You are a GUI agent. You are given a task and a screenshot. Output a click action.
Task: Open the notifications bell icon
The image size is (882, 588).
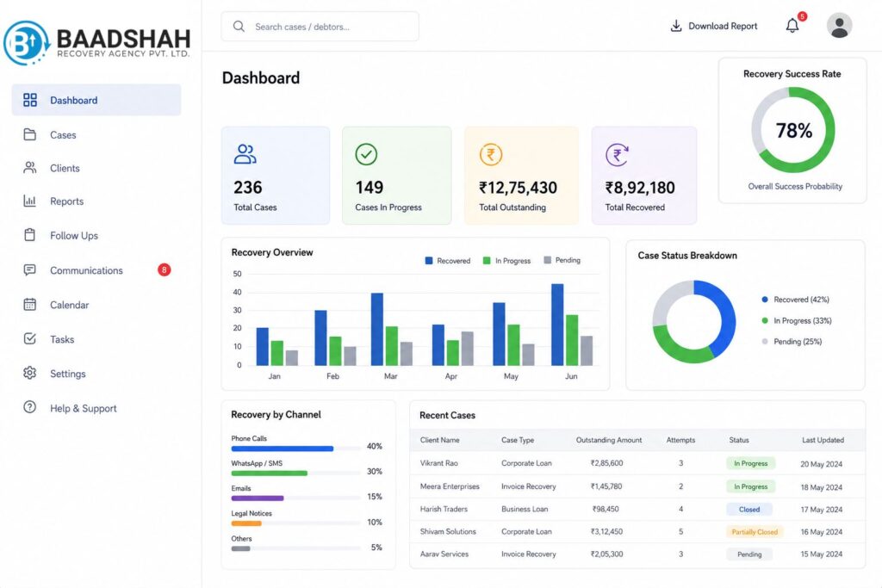(x=792, y=26)
